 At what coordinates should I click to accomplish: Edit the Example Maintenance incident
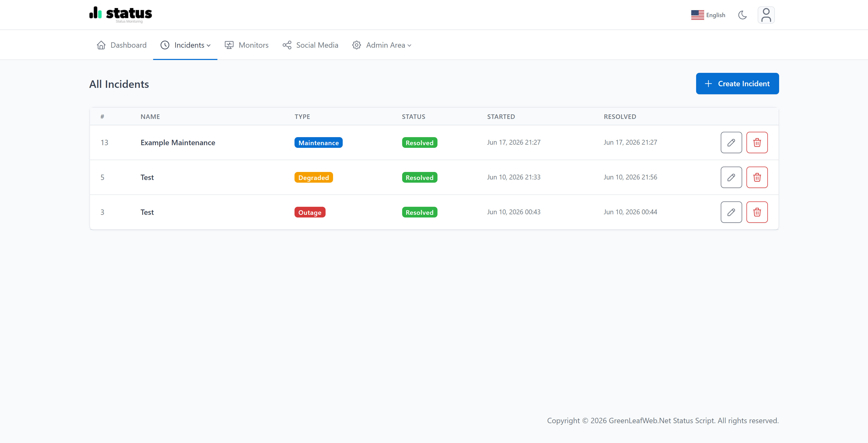click(x=731, y=142)
